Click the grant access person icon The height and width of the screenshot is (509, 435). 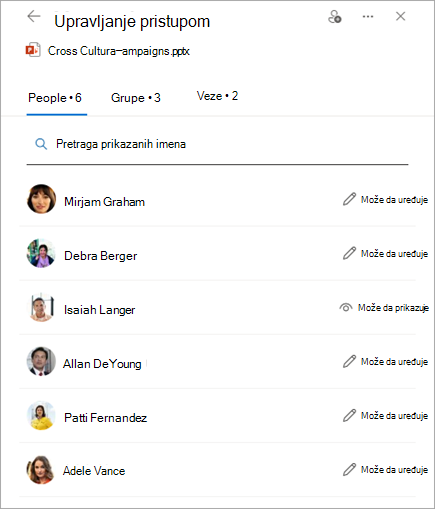coord(335,16)
